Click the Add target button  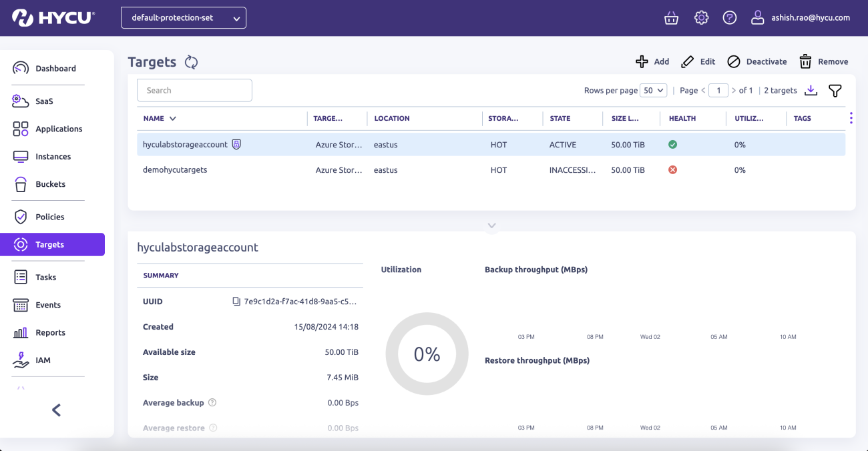652,61
